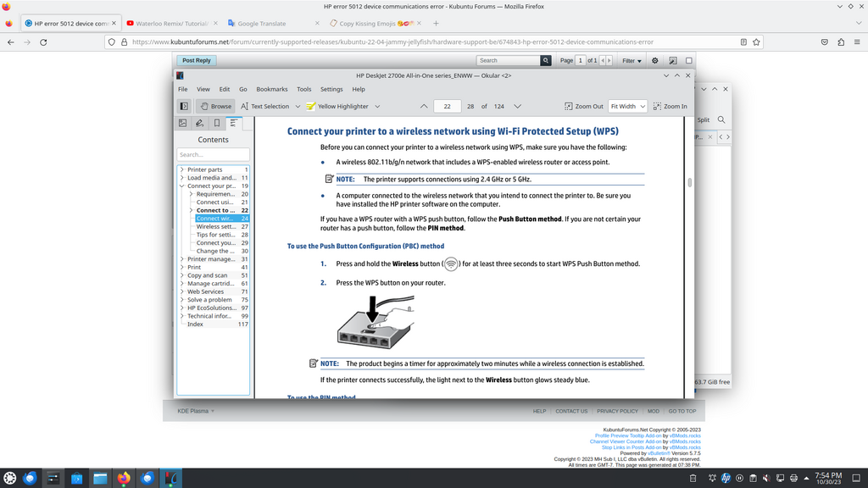Open the Fit Width zoom dropdown
Image resolution: width=868 pixels, height=488 pixels.
click(x=627, y=106)
